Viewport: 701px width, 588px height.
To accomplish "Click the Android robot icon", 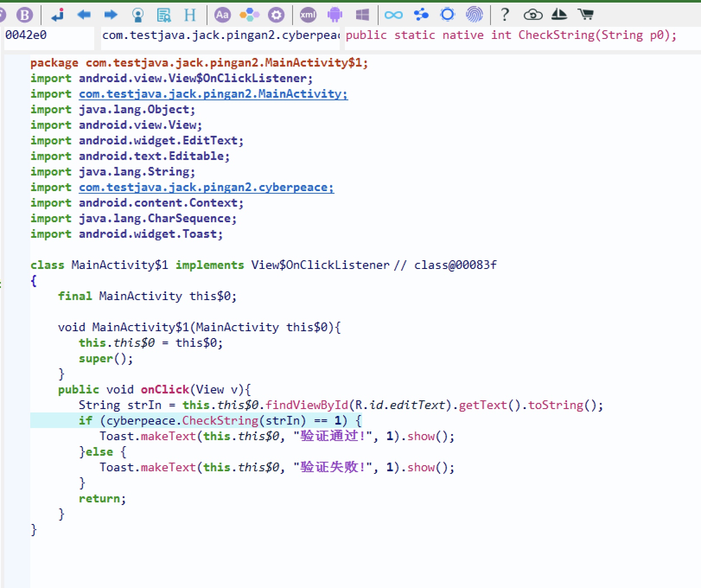I will 335,15.
